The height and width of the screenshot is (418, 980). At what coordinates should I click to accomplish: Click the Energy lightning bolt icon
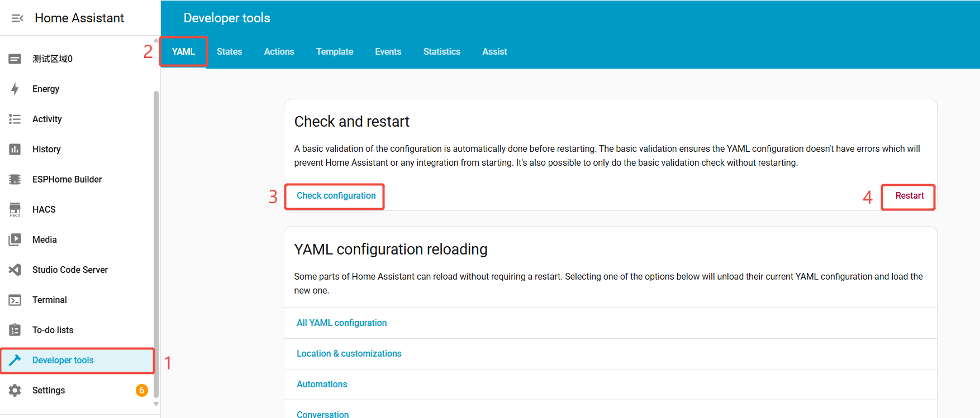pos(15,89)
